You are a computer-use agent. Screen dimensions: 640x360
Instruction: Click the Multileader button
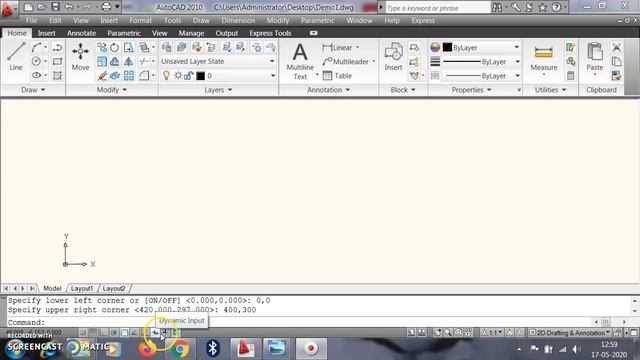tap(346, 62)
